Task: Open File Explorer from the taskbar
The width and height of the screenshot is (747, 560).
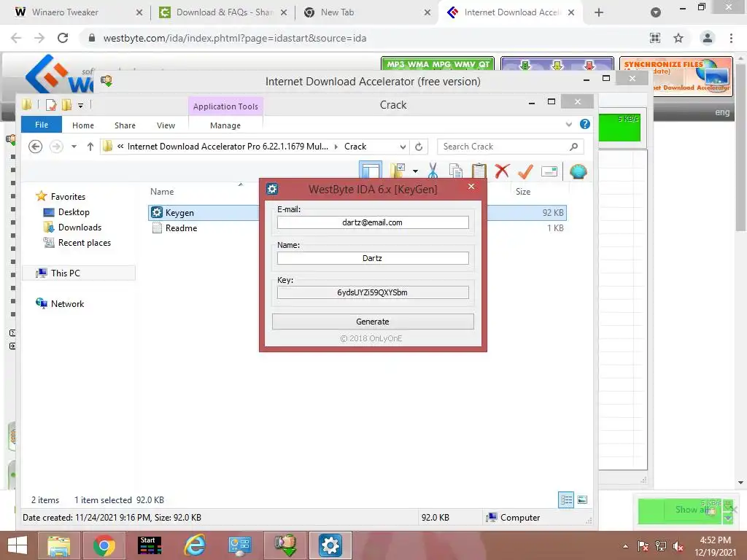Action: (x=58, y=545)
